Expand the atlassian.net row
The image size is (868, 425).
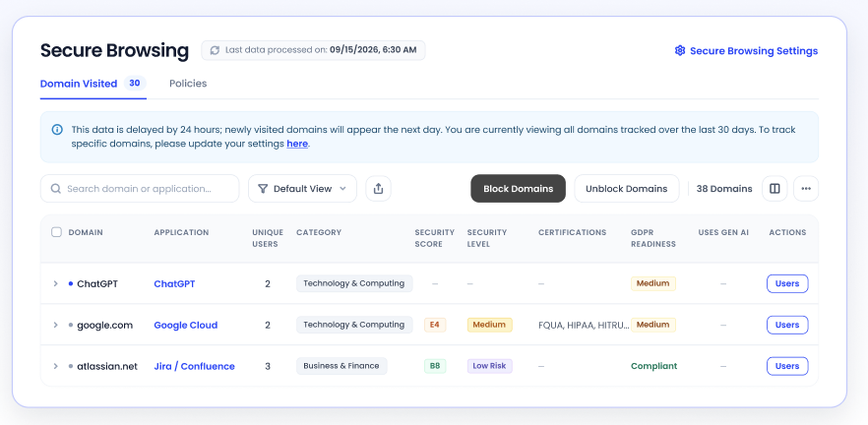point(55,366)
